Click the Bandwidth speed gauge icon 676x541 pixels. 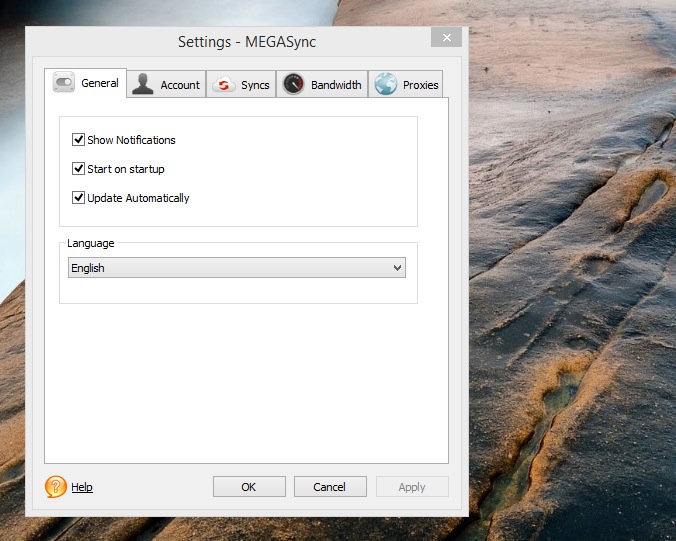(x=293, y=84)
